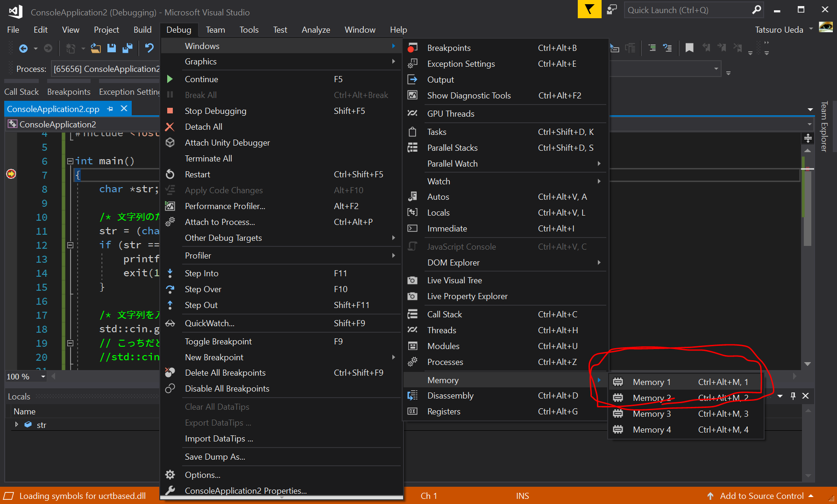This screenshot has width=837, height=504.
Task: Collapse the if block at line 12
Action: pyautogui.click(x=70, y=245)
